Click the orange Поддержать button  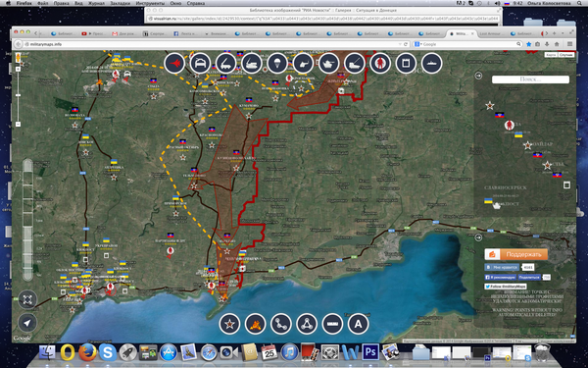coord(516,254)
